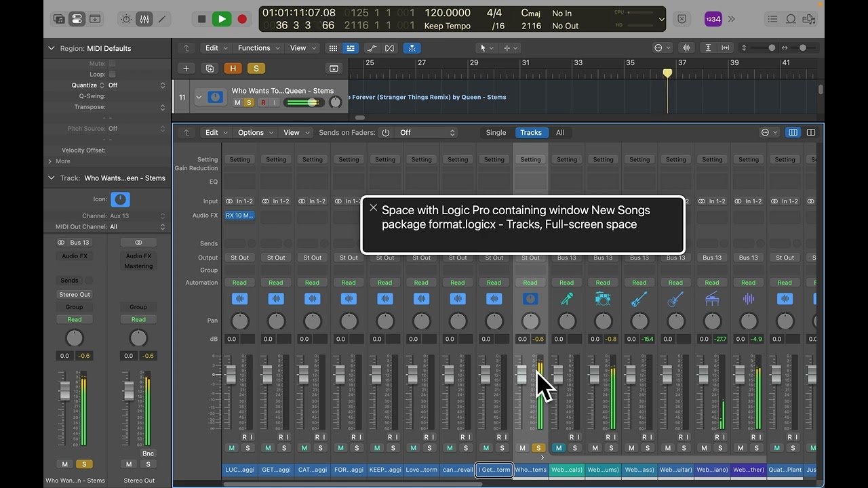The image size is (868, 488).
Task: Toggle the Mixer icon in control bar
Action: coord(144,19)
